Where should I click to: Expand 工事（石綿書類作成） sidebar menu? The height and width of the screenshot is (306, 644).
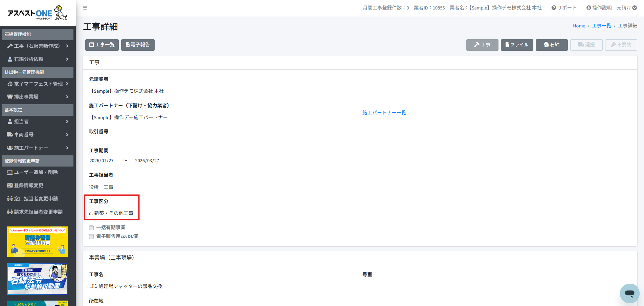click(38, 46)
